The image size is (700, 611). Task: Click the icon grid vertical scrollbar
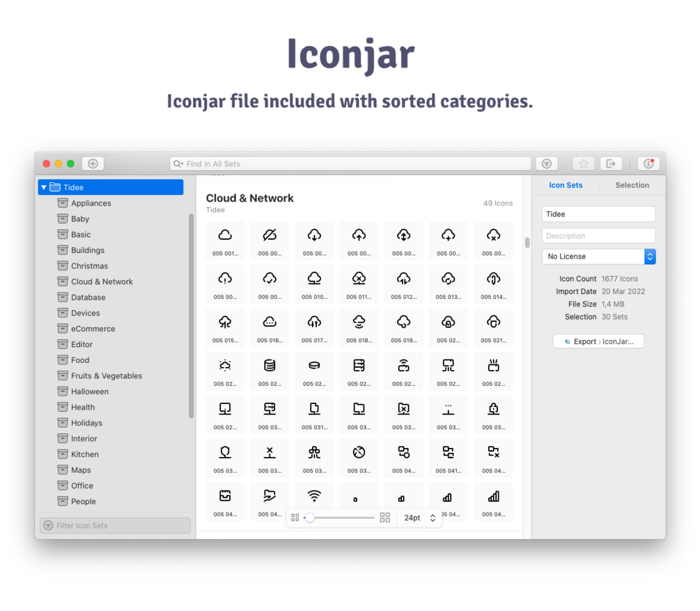coord(527,242)
